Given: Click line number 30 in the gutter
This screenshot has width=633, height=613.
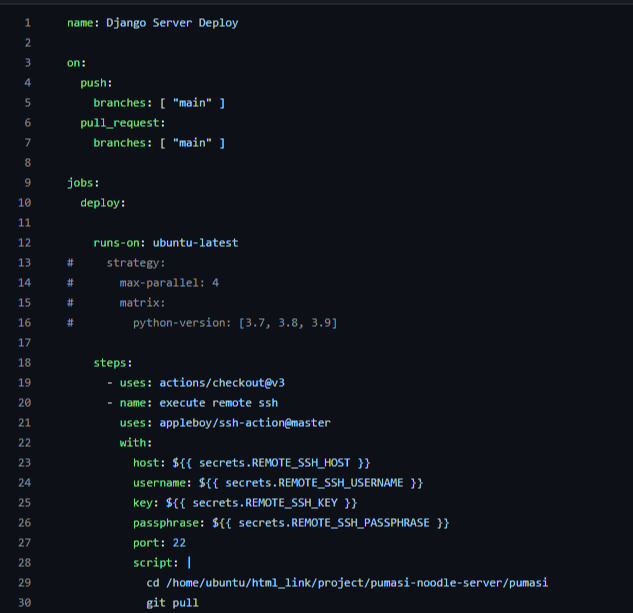Looking at the screenshot, I should [24, 603].
